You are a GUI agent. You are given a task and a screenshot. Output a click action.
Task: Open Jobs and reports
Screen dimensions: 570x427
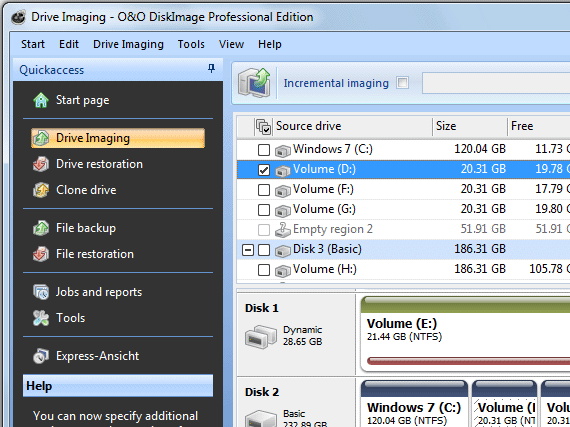99,292
